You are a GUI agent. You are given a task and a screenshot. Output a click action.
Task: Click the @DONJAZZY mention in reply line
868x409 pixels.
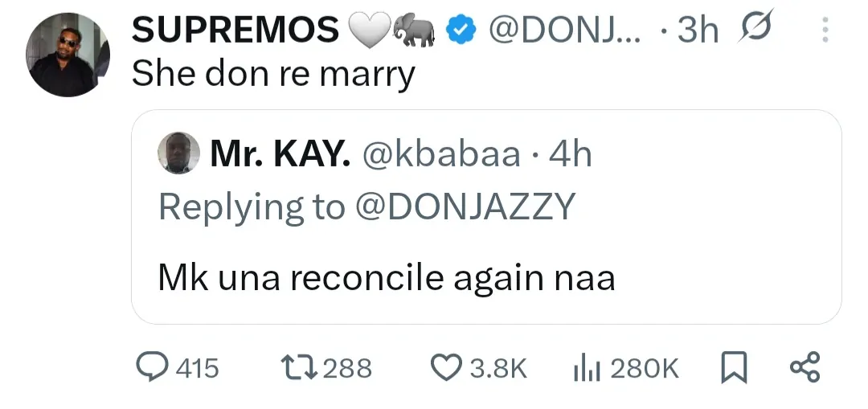pos(465,207)
